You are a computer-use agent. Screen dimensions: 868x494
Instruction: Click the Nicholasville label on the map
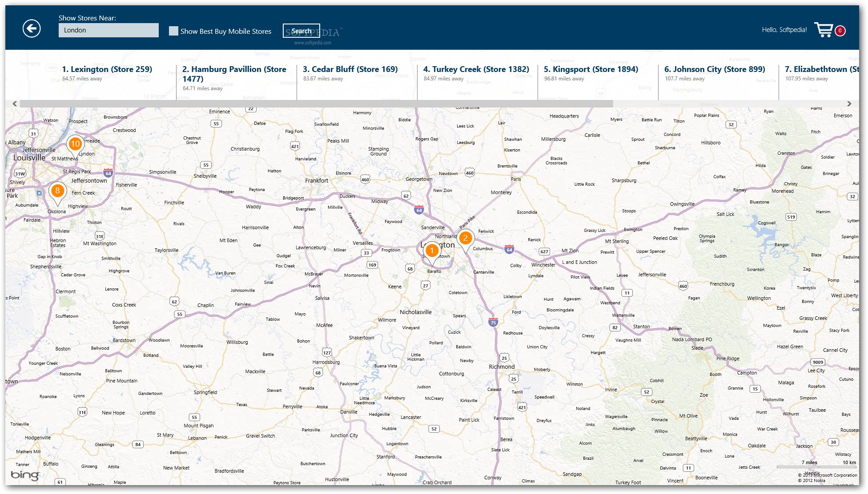tap(415, 312)
